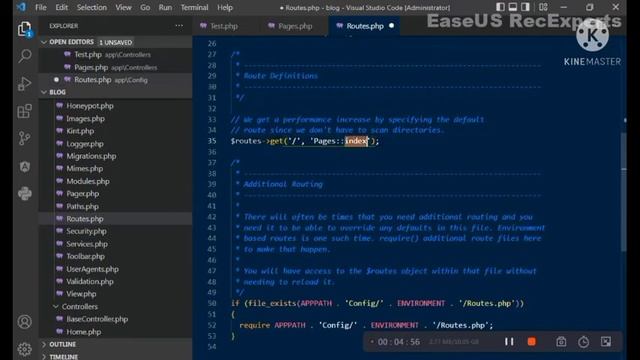
Task: Toggle bottom panel layout icon
Action: pyautogui.click(x=513, y=7)
